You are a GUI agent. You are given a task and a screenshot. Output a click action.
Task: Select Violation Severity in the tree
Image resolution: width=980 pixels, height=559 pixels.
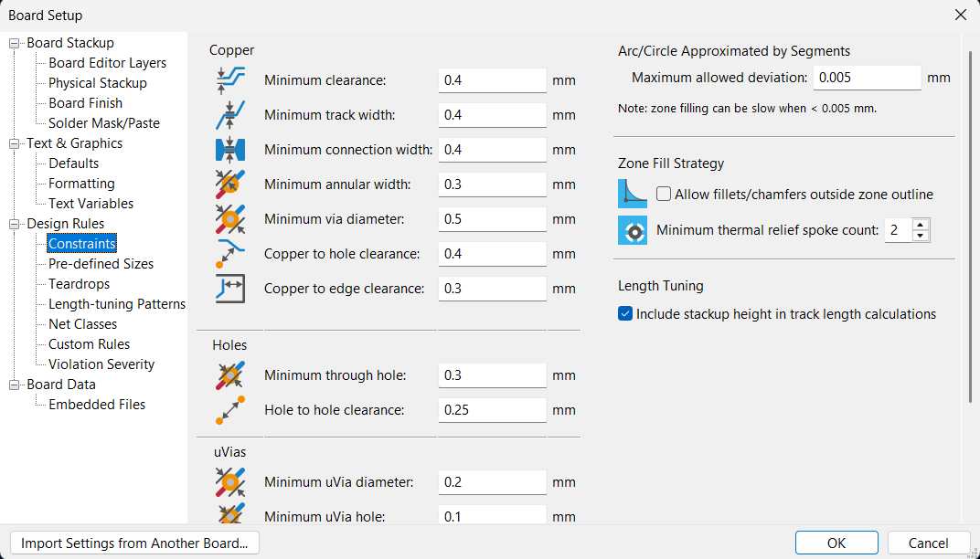(101, 364)
